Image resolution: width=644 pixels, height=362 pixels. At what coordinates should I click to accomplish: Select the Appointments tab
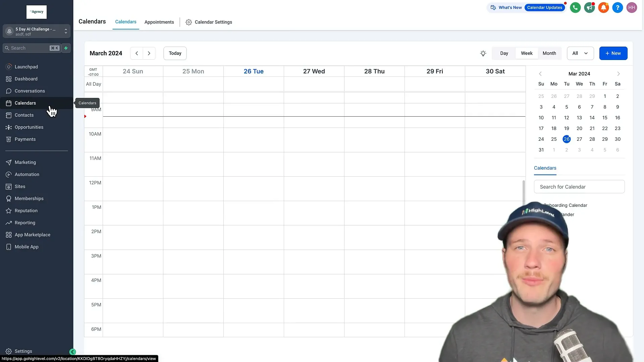point(159,22)
